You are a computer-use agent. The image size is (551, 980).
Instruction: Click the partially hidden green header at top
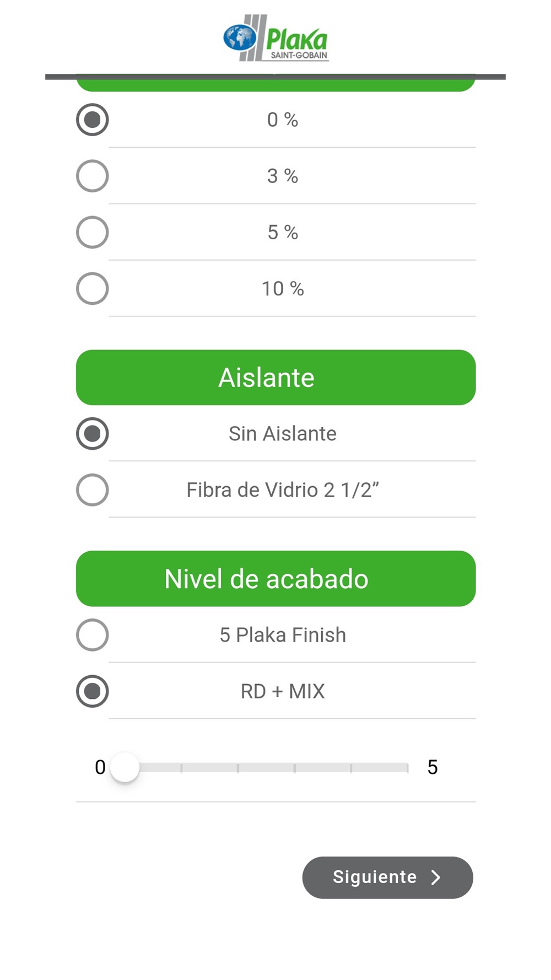[275, 85]
